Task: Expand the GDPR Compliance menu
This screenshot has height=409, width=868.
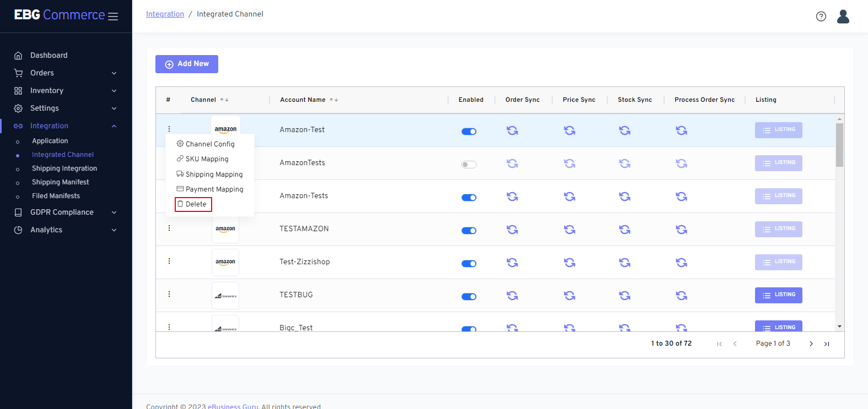Action: click(x=66, y=212)
